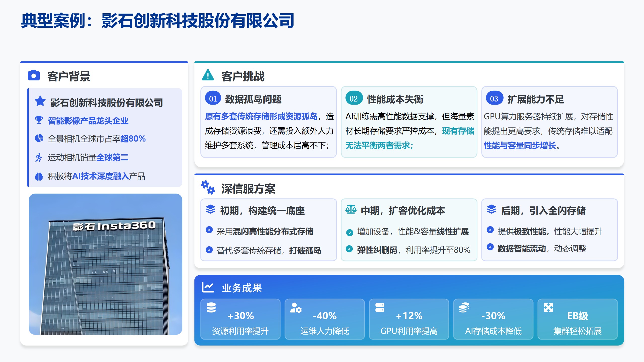
Task: Click the text 动态调整
Action: point(570,248)
